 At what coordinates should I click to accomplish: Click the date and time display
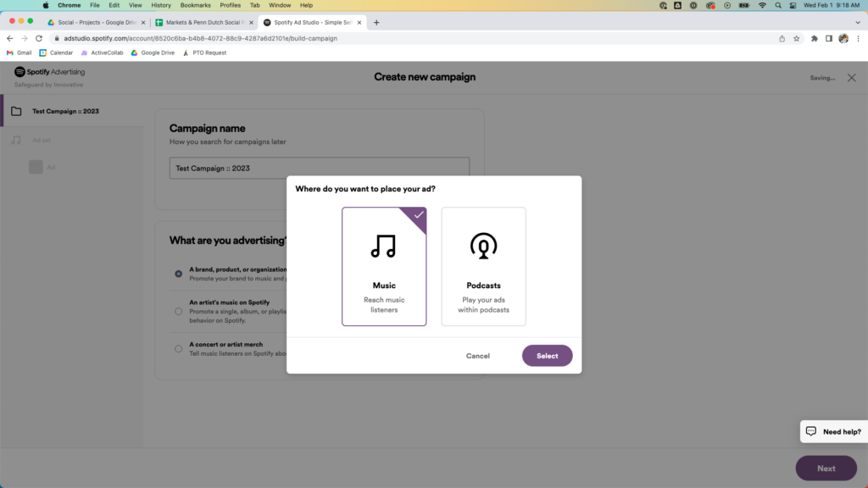coord(832,5)
